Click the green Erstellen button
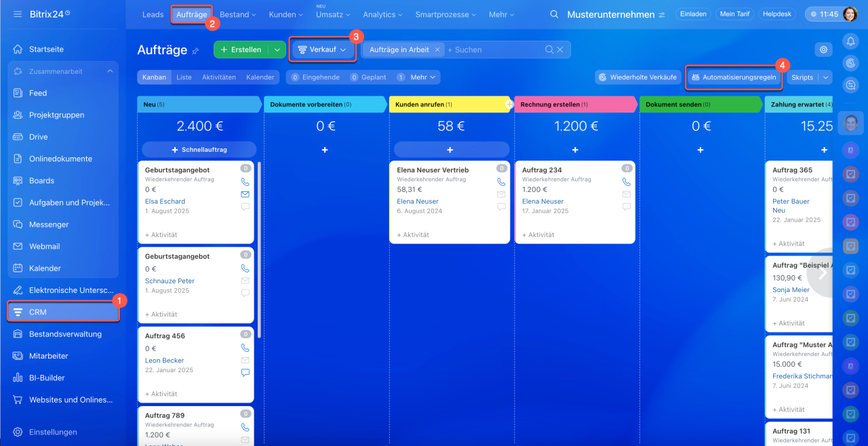868x446 pixels. tap(241, 49)
